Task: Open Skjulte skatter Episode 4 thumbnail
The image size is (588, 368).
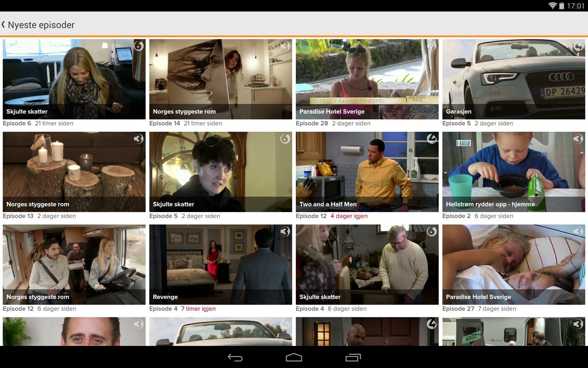Action: click(367, 264)
